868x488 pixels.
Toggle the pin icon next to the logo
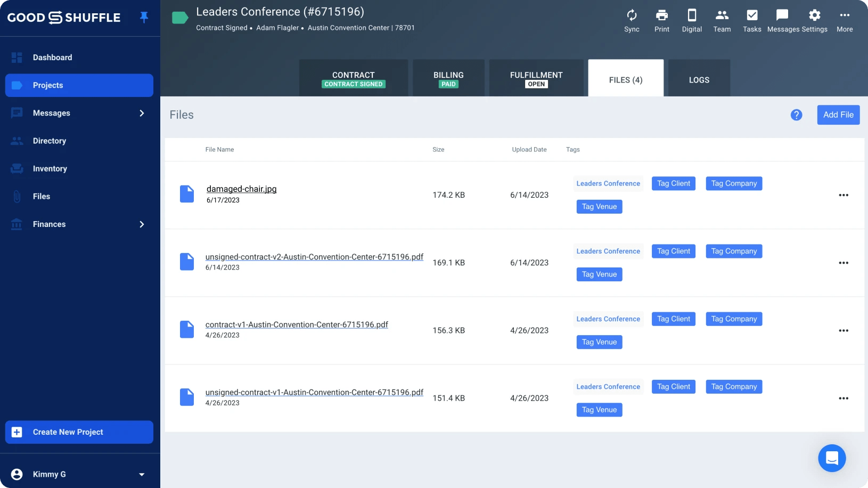tap(144, 17)
